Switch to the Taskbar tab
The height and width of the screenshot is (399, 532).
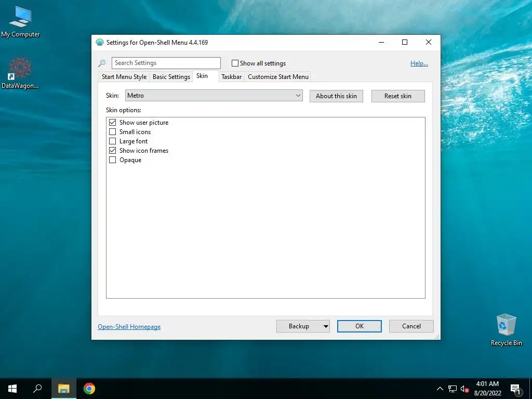coord(231,77)
